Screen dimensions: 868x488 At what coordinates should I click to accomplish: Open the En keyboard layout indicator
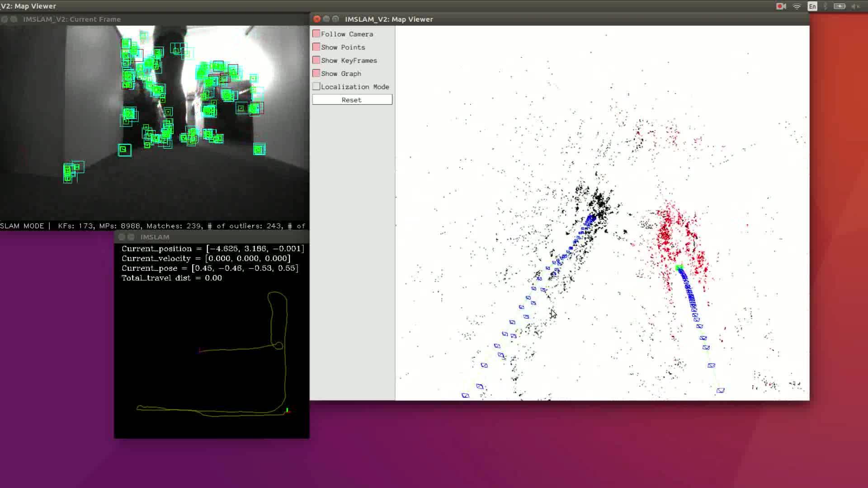pos(812,6)
